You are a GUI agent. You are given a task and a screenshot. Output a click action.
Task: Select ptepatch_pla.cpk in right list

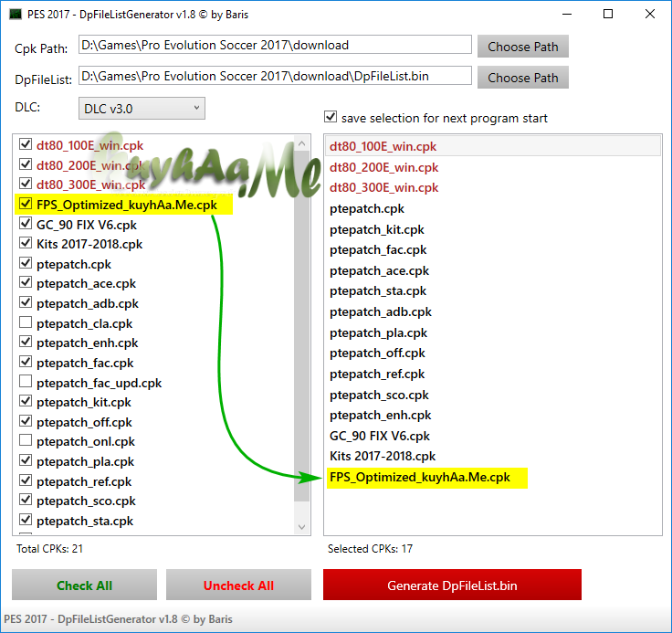point(492,332)
